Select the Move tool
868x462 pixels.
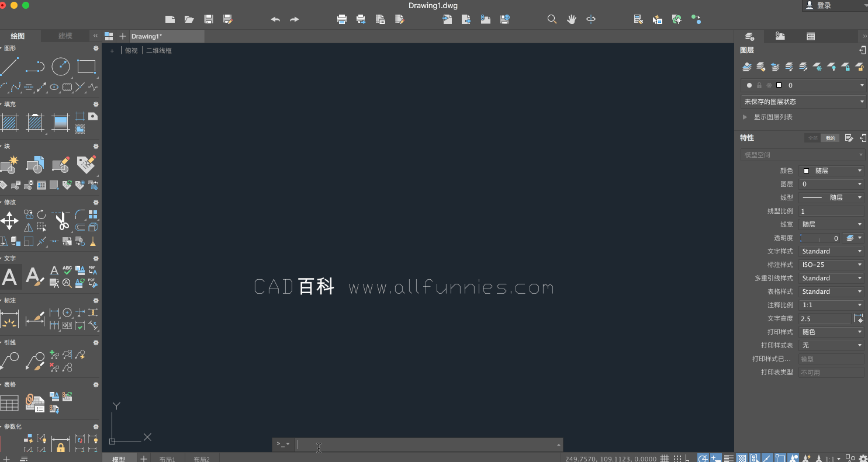[x=9, y=221]
